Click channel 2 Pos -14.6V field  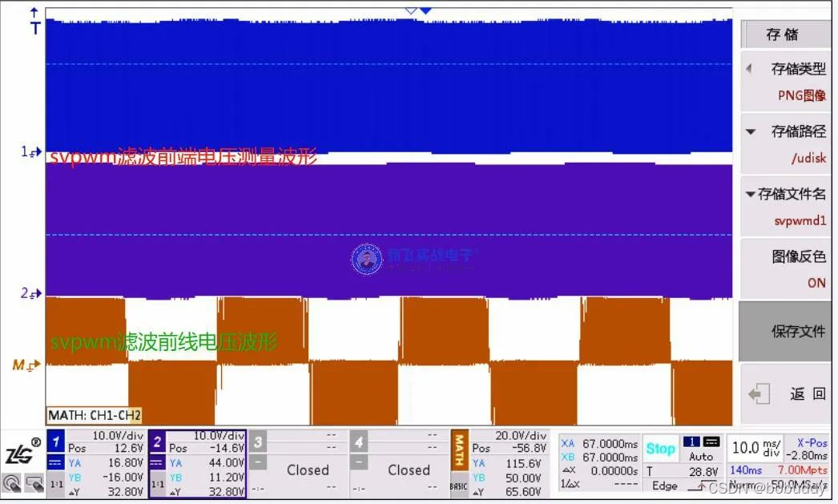point(206,448)
